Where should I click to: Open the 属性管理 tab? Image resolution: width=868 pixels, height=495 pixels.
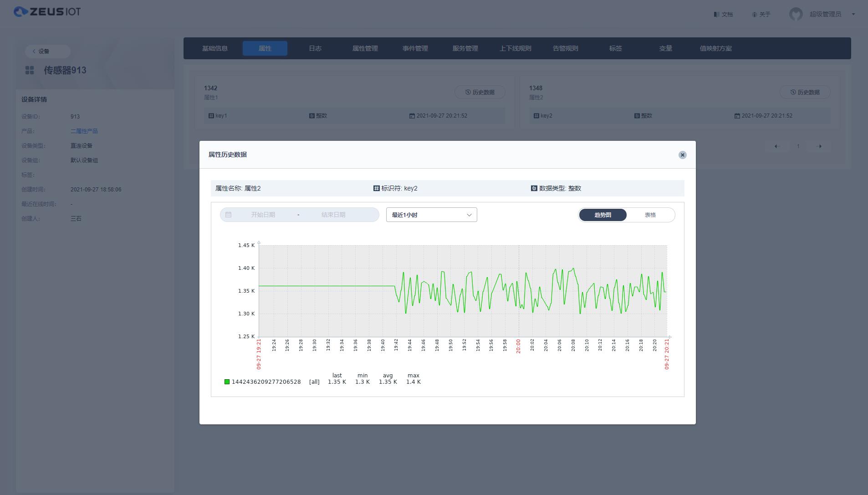click(x=365, y=48)
